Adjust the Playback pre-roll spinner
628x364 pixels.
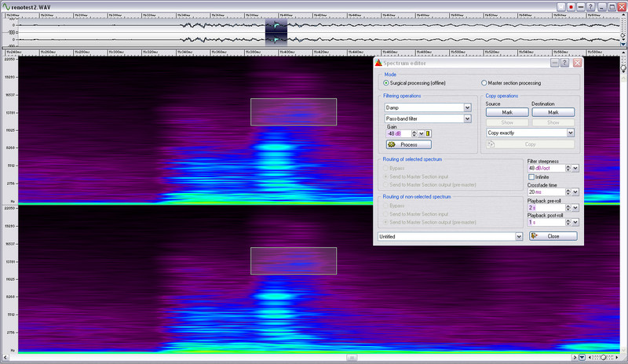click(568, 208)
